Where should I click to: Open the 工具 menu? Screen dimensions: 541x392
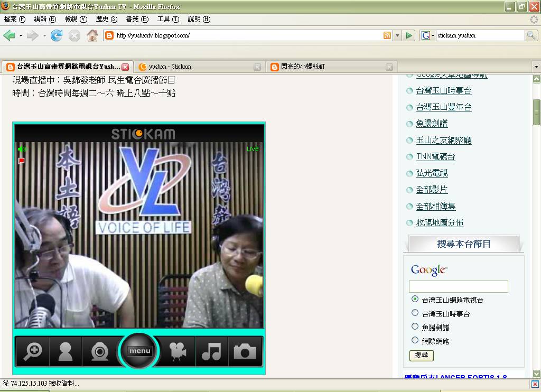pyautogui.click(x=168, y=19)
